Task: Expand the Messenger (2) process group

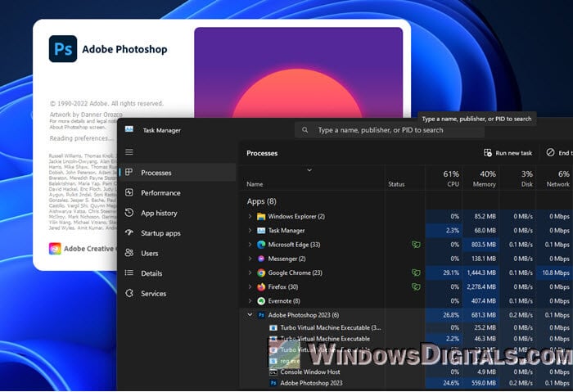Action: pyautogui.click(x=250, y=259)
